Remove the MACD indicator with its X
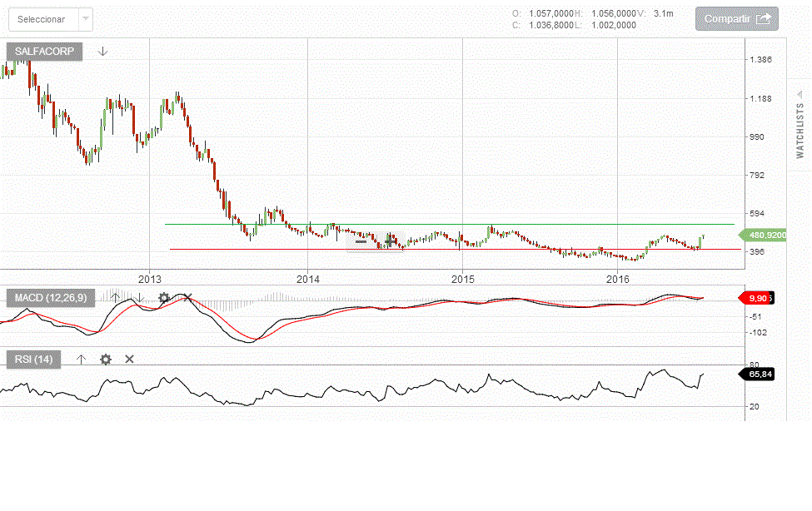Image resolution: width=812 pixels, height=511 pixels. pos(187,297)
